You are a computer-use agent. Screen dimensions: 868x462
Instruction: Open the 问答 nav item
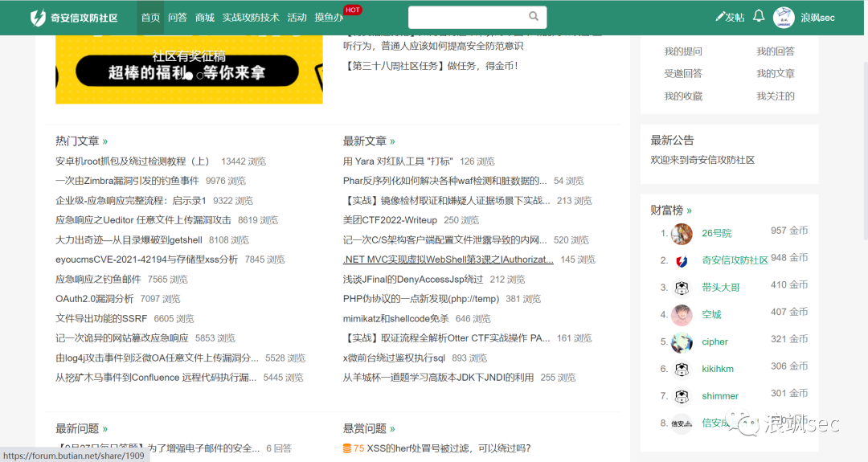[178, 18]
